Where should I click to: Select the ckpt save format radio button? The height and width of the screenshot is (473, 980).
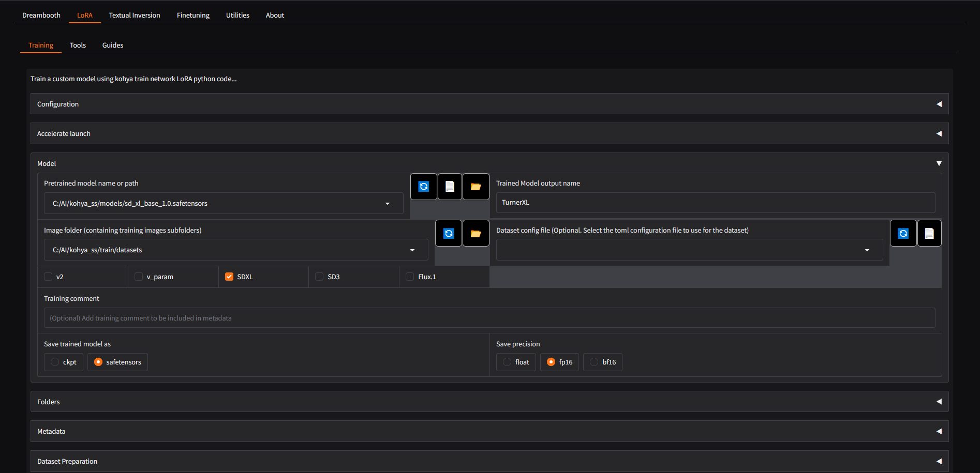pos(54,362)
